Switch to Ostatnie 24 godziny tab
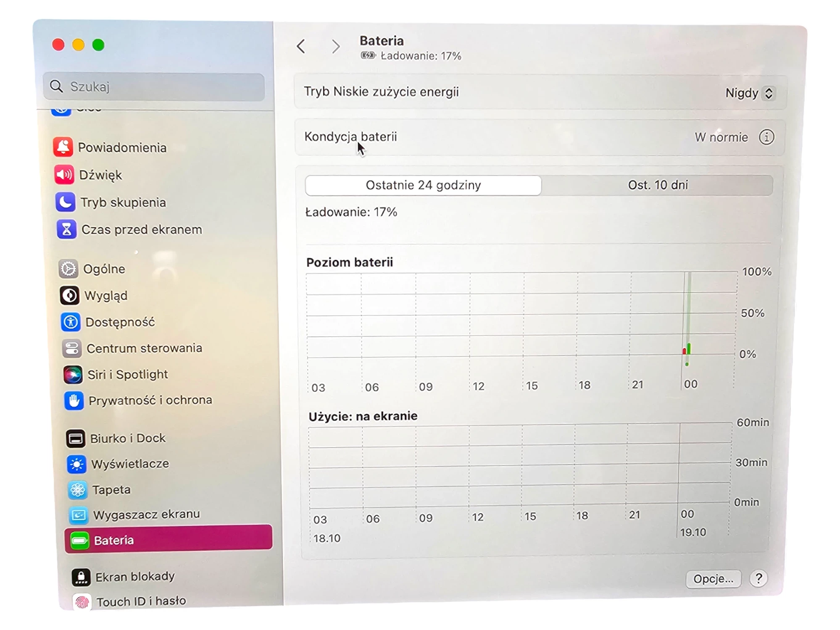 tap(423, 185)
